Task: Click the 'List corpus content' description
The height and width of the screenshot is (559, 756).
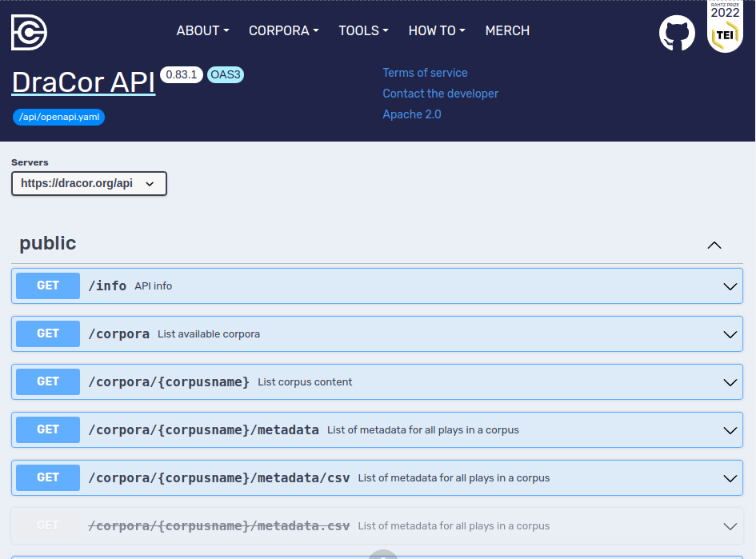Action: pyautogui.click(x=305, y=382)
